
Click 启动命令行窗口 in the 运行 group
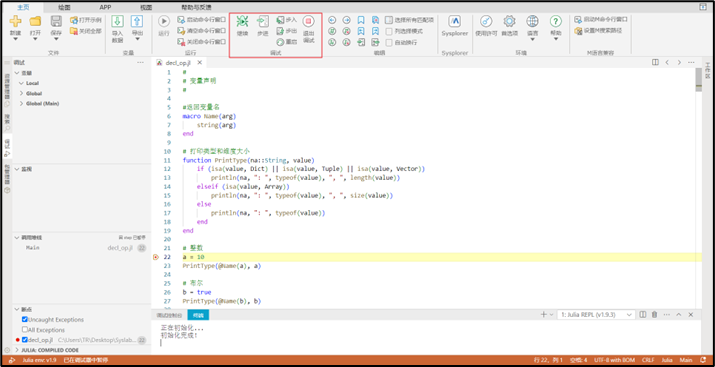tap(201, 20)
